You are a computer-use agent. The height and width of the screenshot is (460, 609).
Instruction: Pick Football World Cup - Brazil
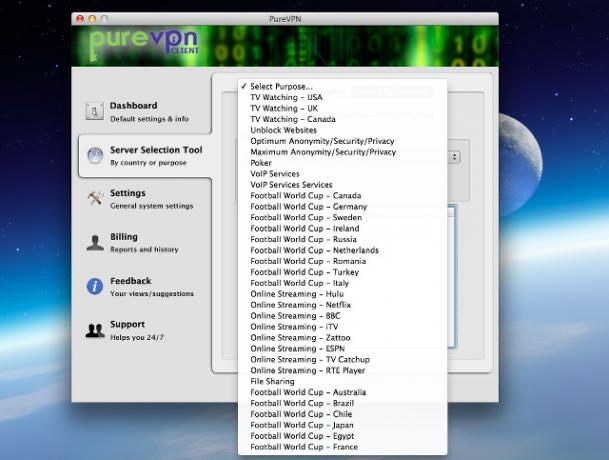(x=343, y=403)
